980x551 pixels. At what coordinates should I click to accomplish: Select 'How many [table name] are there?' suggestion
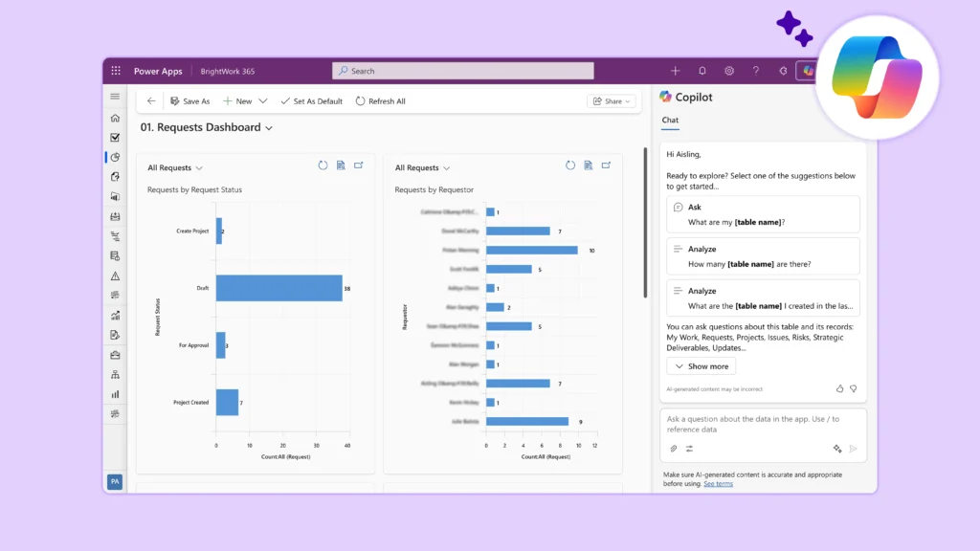[x=763, y=256]
